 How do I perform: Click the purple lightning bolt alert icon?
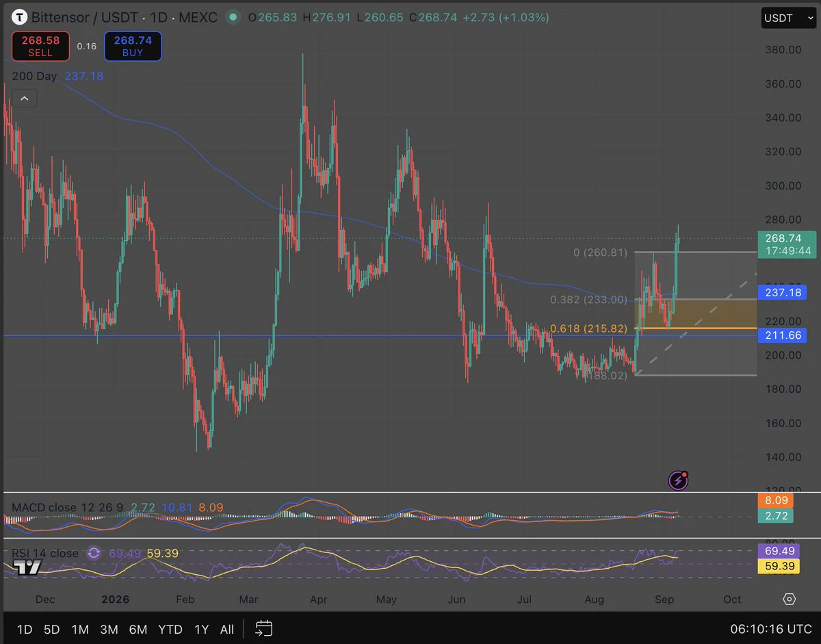click(x=678, y=480)
